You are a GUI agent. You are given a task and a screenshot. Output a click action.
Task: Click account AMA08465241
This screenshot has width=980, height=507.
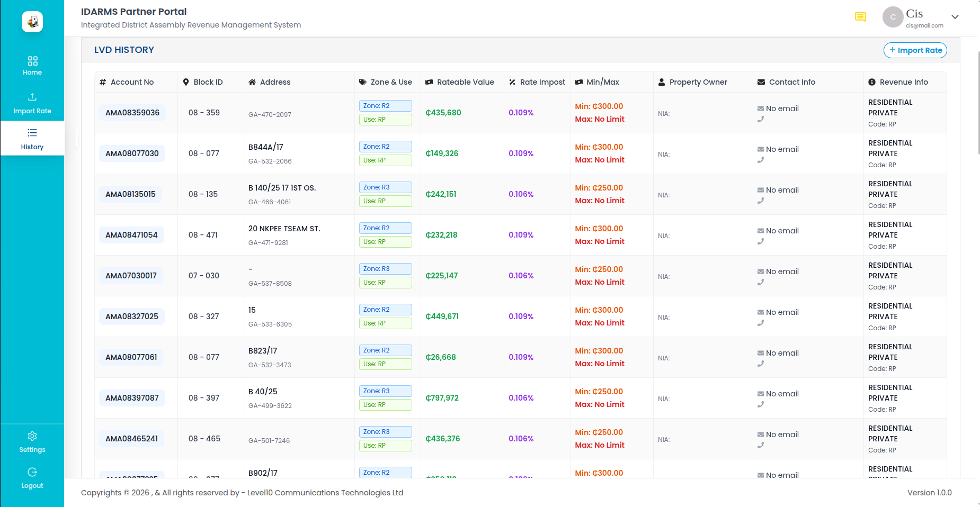[x=131, y=439]
